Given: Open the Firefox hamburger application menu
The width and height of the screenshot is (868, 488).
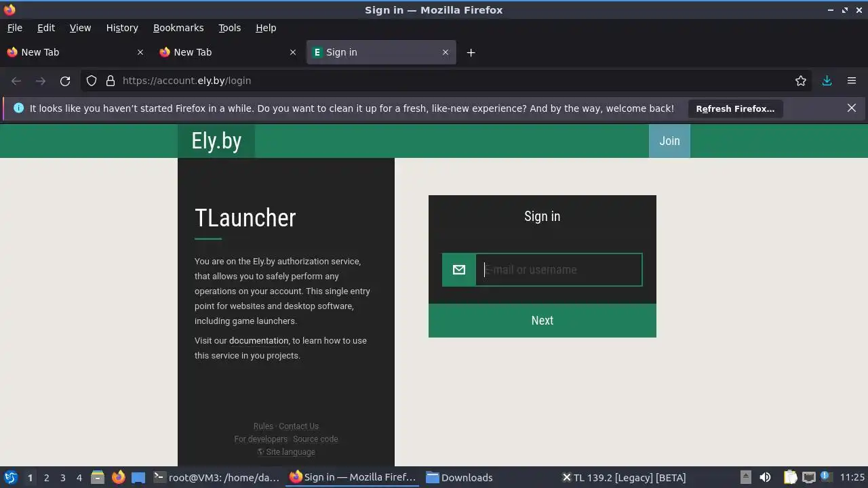Looking at the screenshot, I should [x=852, y=81].
